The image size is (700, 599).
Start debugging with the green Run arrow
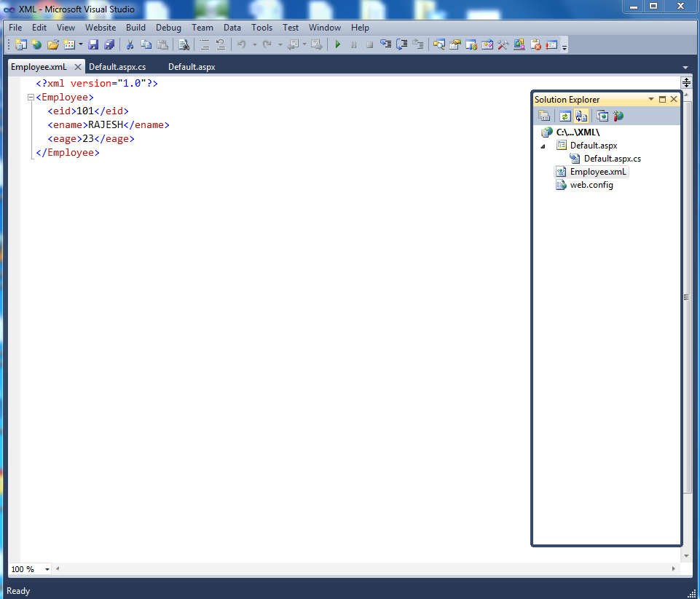click(x=338, y=44)
